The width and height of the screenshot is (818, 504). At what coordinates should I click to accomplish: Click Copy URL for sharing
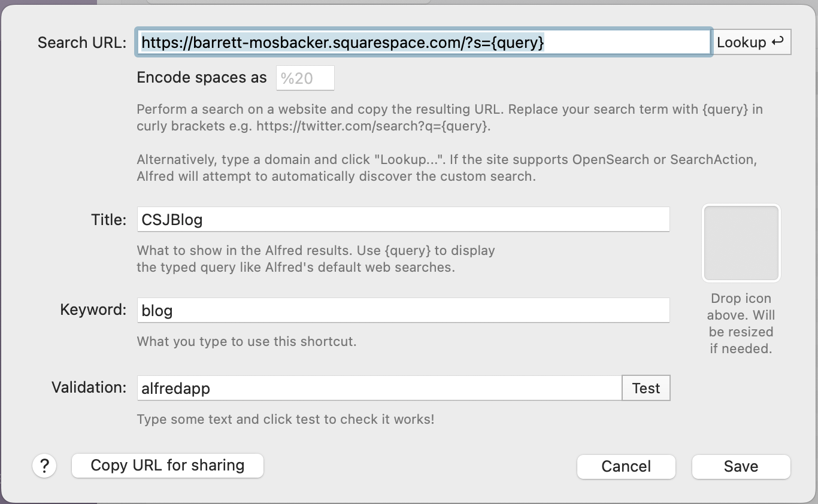click(x=168, y=466)
